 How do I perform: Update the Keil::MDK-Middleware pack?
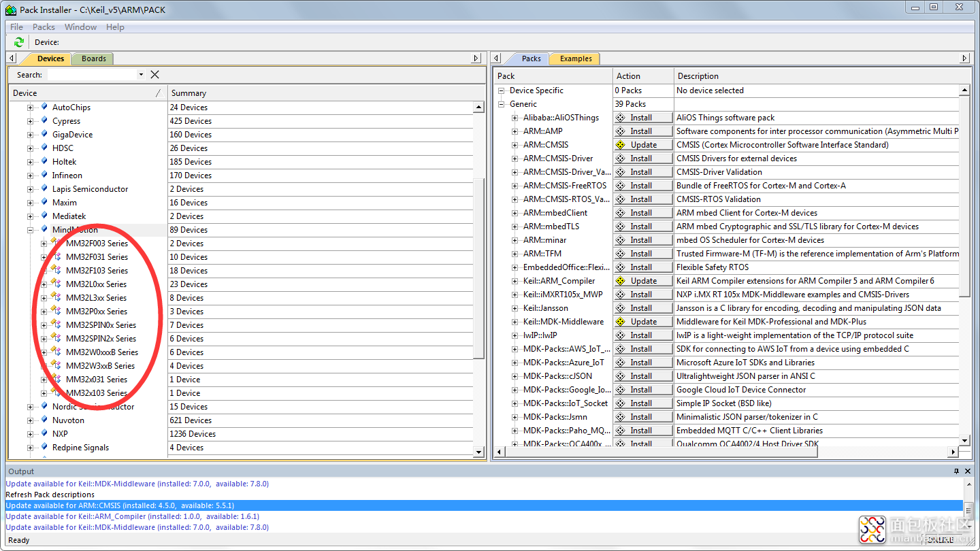[x=642, y=322]
